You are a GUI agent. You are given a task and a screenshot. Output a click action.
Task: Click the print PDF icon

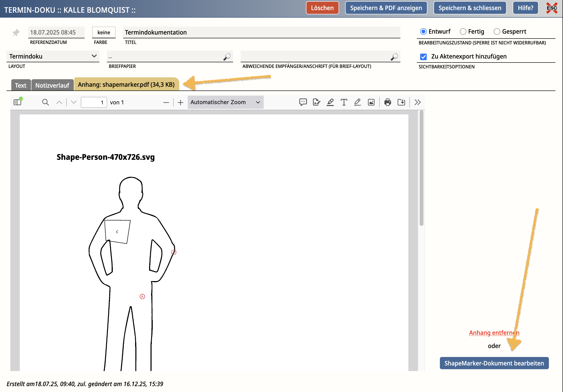387,102
